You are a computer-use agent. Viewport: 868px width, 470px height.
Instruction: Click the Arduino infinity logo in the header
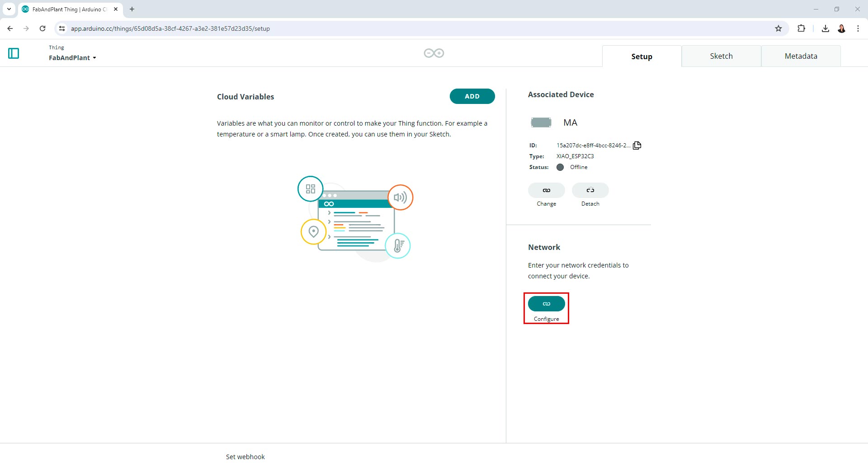434,53
